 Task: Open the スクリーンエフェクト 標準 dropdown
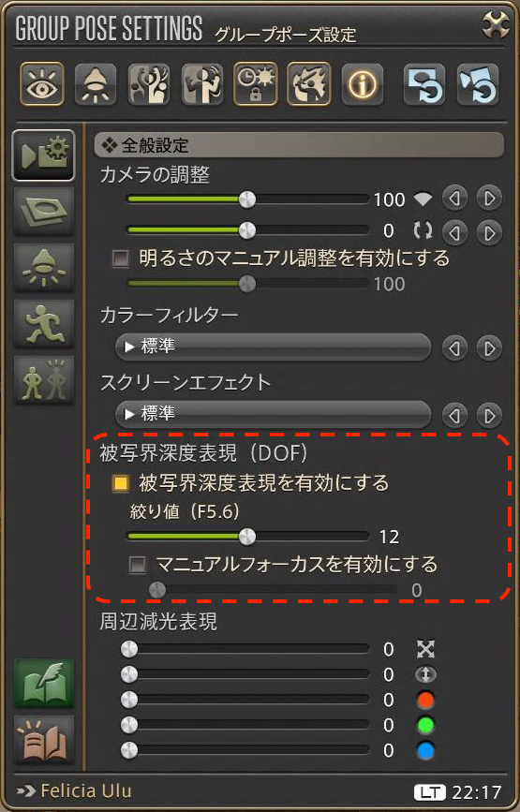click(x=273, y=414)
